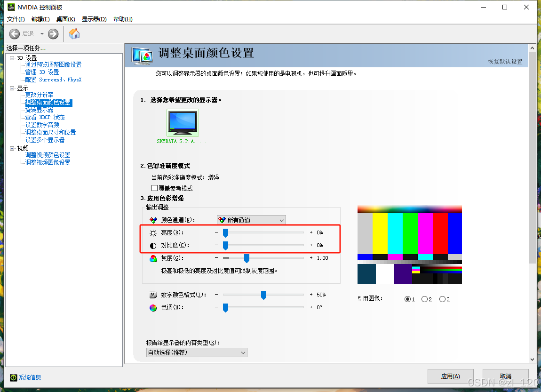
Task: Click the digital vibrance icon
Action: tap(153, 295)
